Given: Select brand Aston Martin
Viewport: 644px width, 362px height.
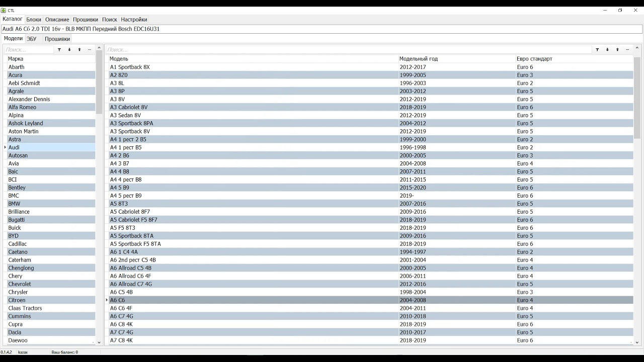Looking at the screenshot, I should click(x=51, y=131).
